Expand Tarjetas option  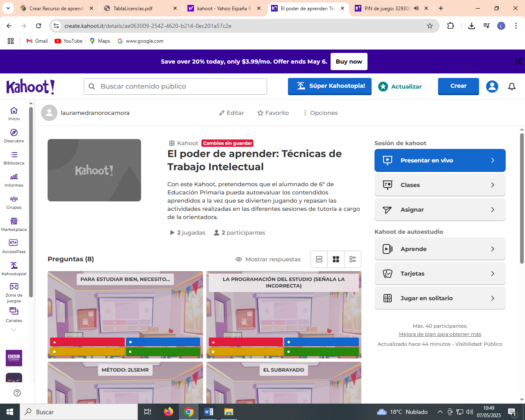click(x=440, y=274)
